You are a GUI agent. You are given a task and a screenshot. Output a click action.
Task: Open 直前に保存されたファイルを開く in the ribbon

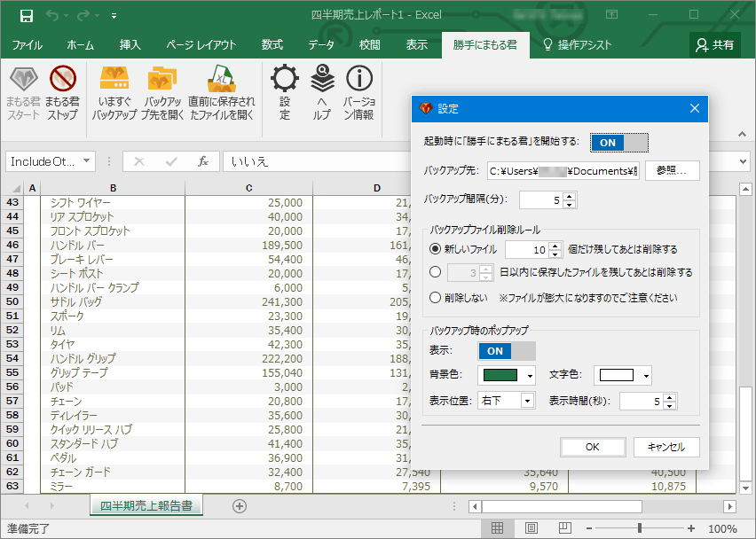pyautogui.click(x=221, y=93)
